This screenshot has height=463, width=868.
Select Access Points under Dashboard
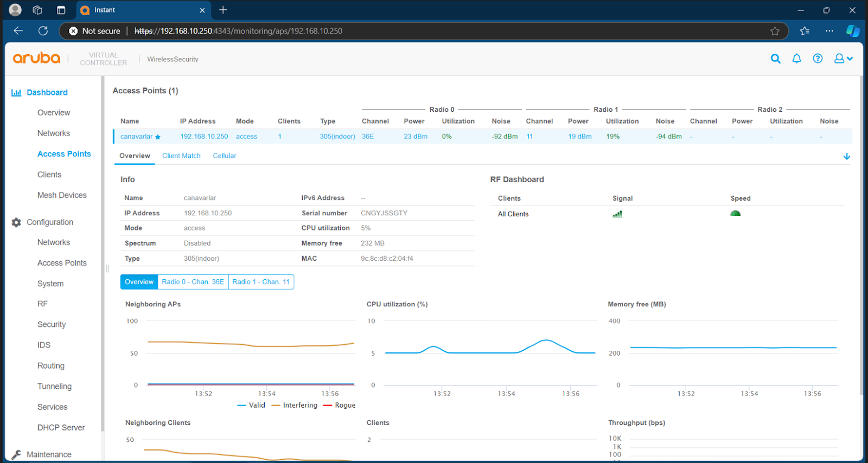[x=64, y=154]
